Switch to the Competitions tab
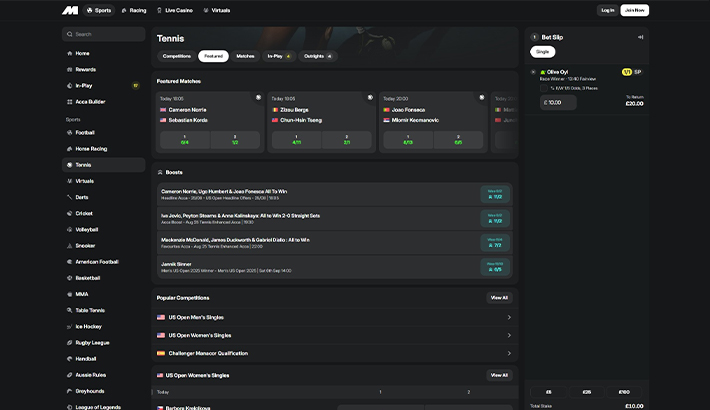Screen dimensions: 710x410 [177, 56]
